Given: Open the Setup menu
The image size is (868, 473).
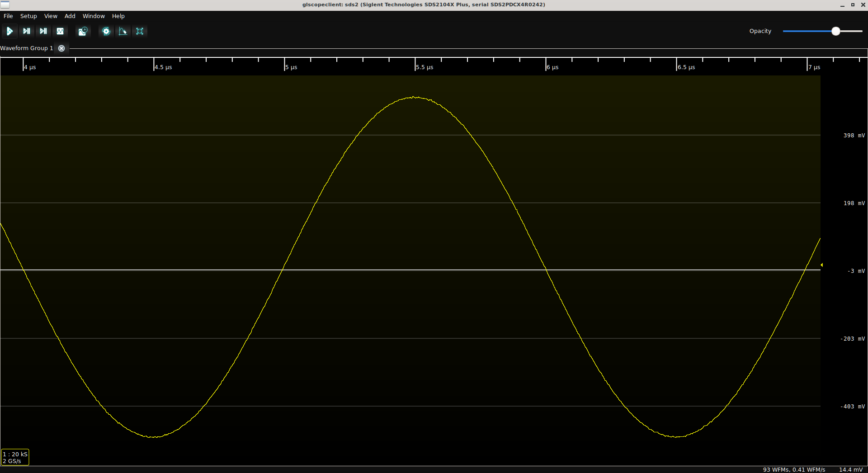Looking at the screenshot, I should pos(28,16).
